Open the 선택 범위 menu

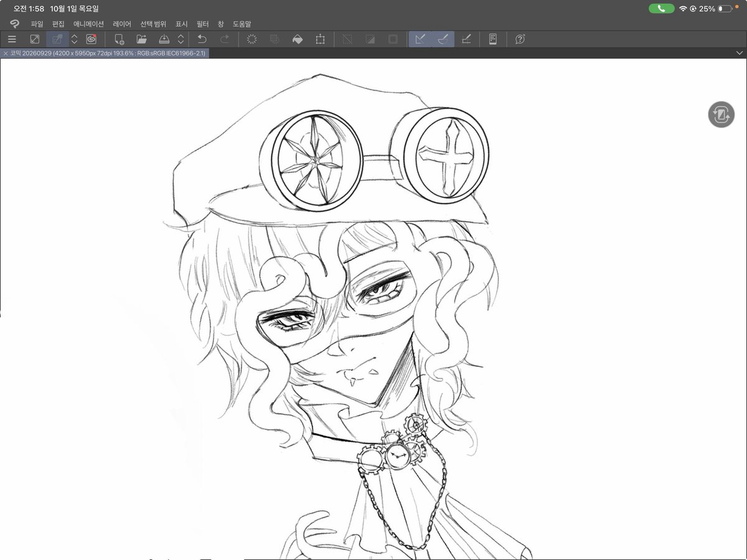[x=153, y=24]
